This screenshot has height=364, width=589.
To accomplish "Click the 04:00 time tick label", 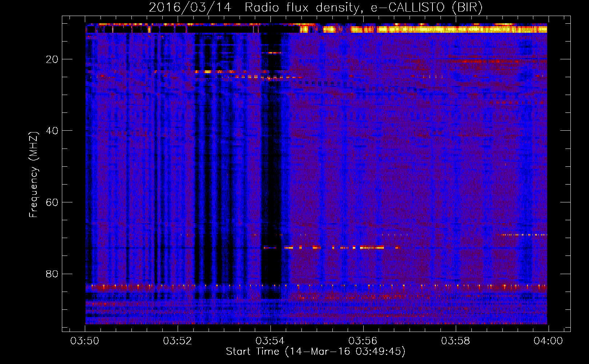I will click(548, 341).
